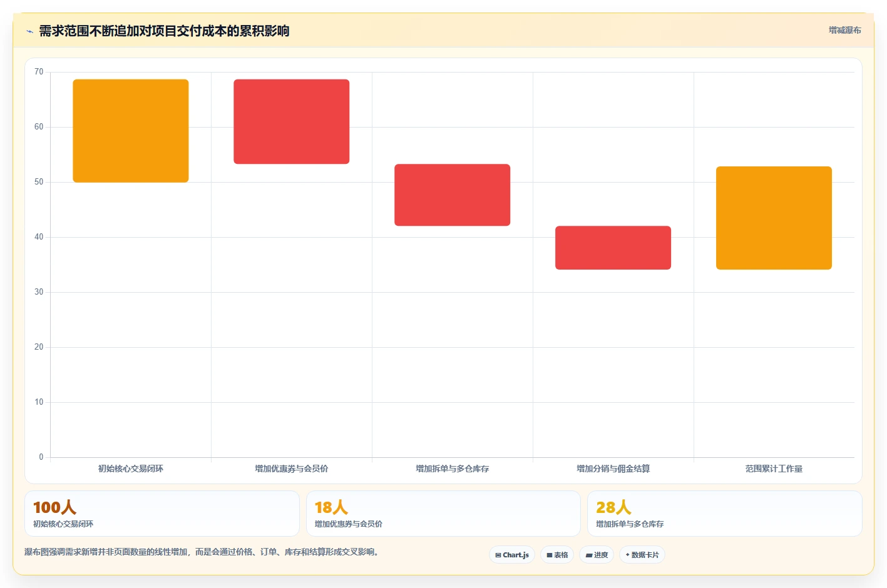
Task: Click the x-axis label 初始核心交易闭环
Action: click(131, 469)
